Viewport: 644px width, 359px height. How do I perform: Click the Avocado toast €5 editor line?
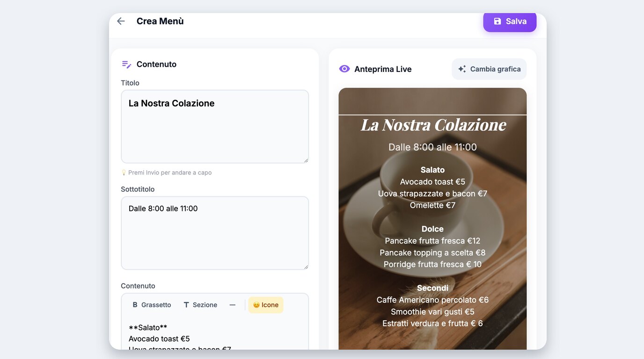coord(159,338)
